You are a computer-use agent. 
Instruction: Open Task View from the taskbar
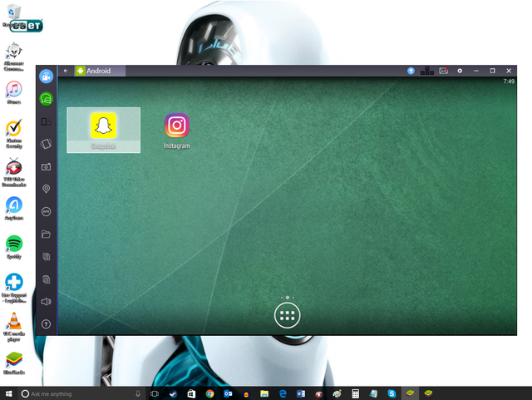[155, 393]
